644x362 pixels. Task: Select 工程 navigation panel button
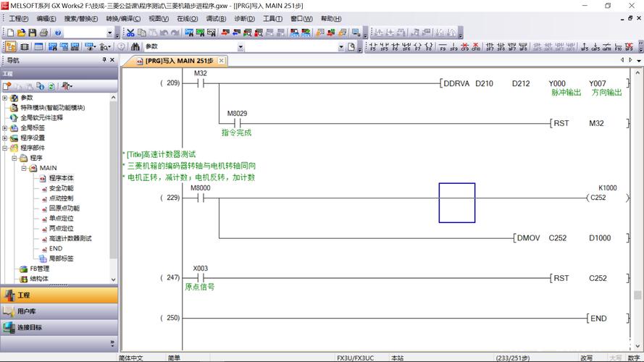tap(59, 295)
